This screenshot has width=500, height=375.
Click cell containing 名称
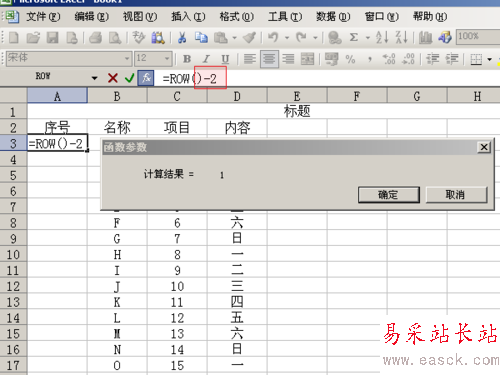coord(117,127)
